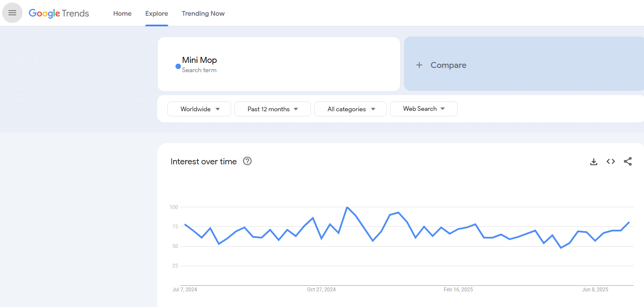Image resolution: width=644 pixels, height=307 pixels.
Task: Click the plus icon beside Compare
Action: click(419, 65)
